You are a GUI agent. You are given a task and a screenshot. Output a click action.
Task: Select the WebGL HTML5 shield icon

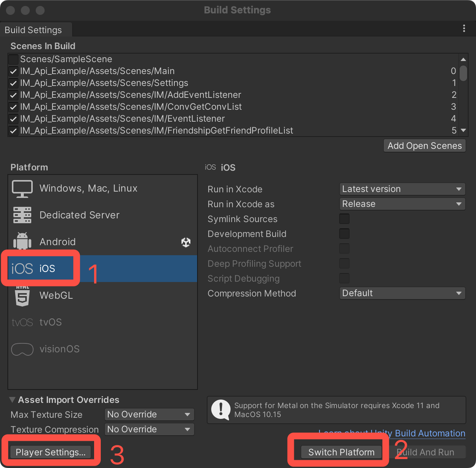[x=22, y=296]
